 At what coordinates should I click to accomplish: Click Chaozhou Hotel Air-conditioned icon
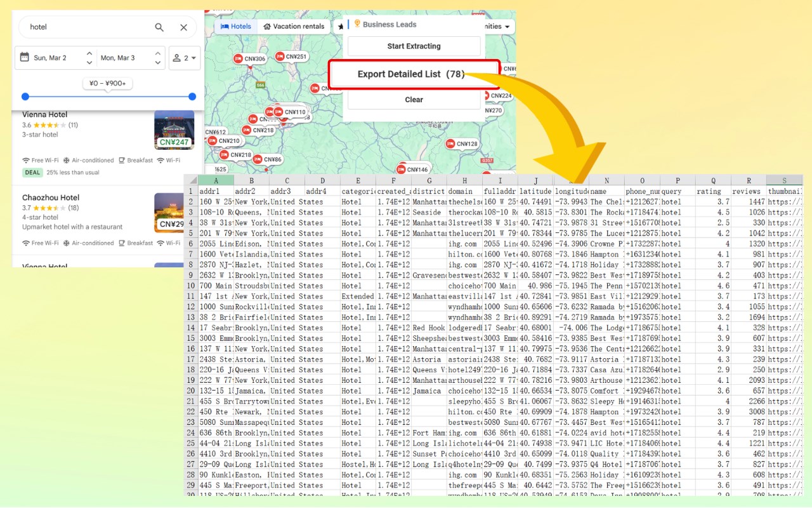(67, 243)
